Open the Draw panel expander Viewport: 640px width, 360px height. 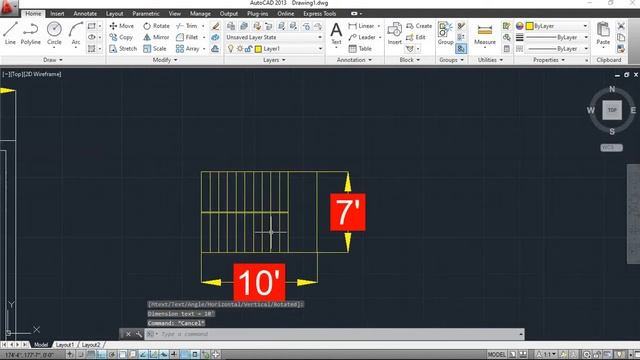pos(53,60)
